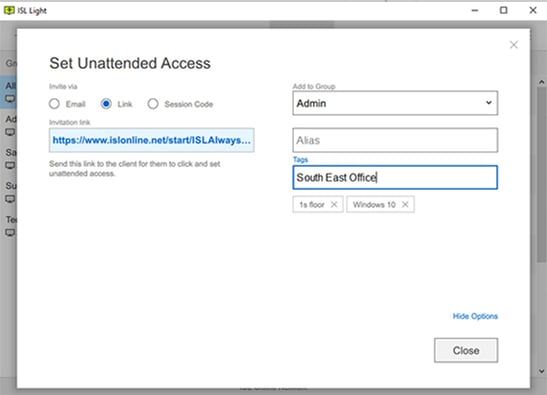Click the Set Unattended Access heading
This screenshot has height=395, width=547.
[x=130, y=64]
